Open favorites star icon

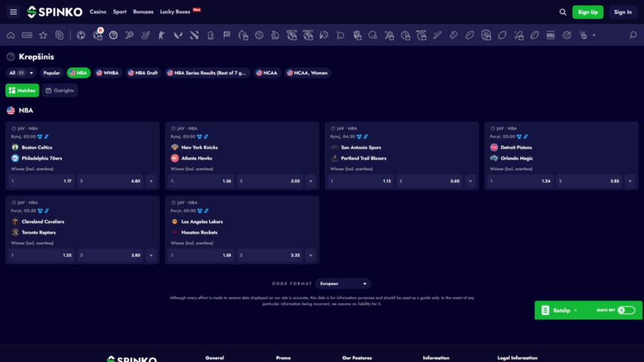[x=43, y=35]
